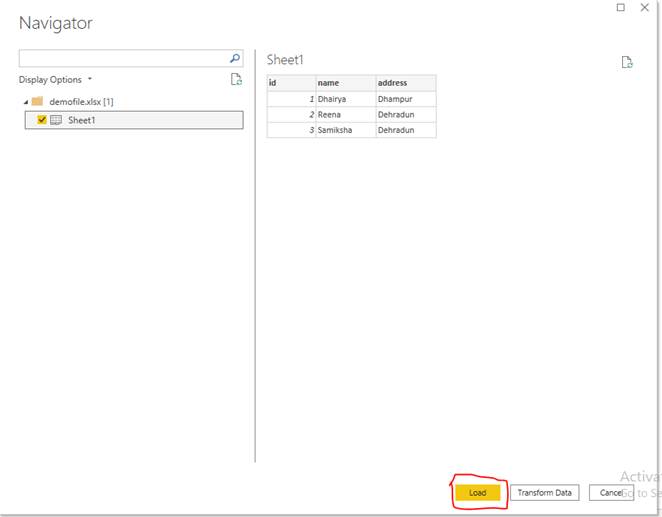Collapse the demofile.xlsx tree node
662x517 pixels.
[26, 102]
